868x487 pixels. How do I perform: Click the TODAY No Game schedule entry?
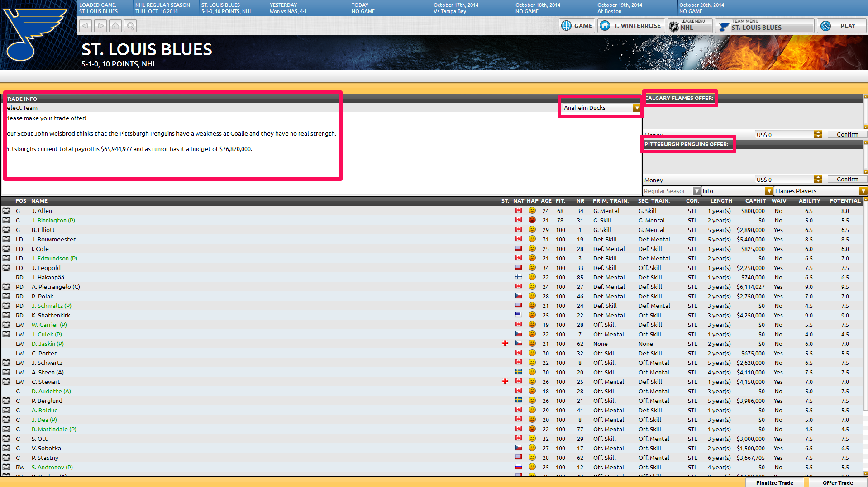click(x=390, y=8)
